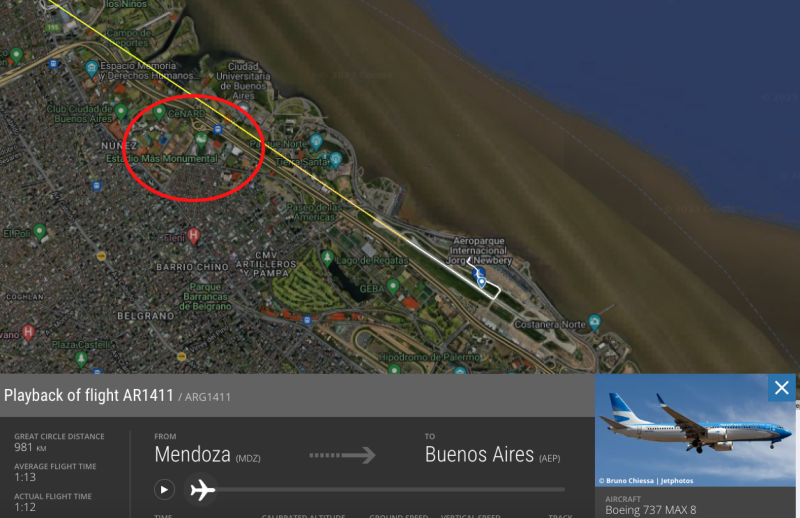800x518 pixels.
Task: Select the Club Ciudad de Buenos Aires pin
Action: point(121,111)
